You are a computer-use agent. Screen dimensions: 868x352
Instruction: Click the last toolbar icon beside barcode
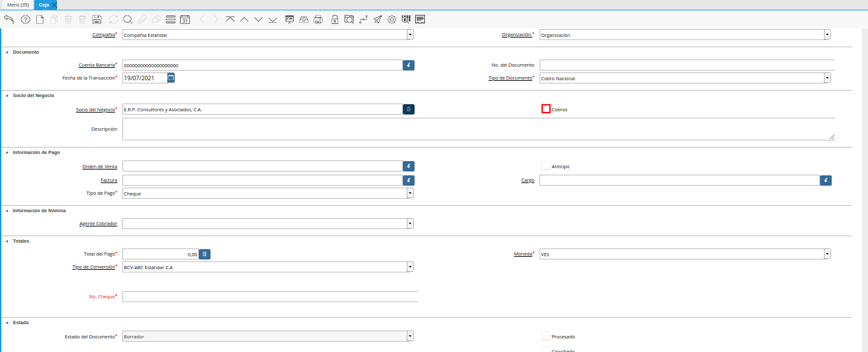(420, 19)
